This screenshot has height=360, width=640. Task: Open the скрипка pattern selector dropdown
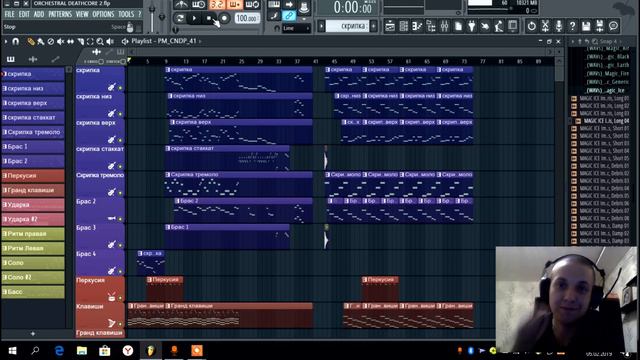[x=347, y=26]
